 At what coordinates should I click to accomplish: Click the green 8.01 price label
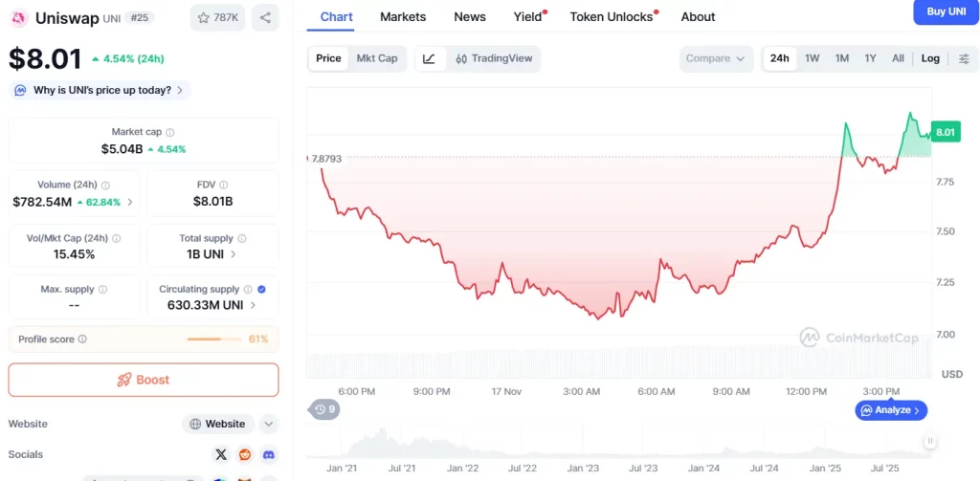click(946, 132)
